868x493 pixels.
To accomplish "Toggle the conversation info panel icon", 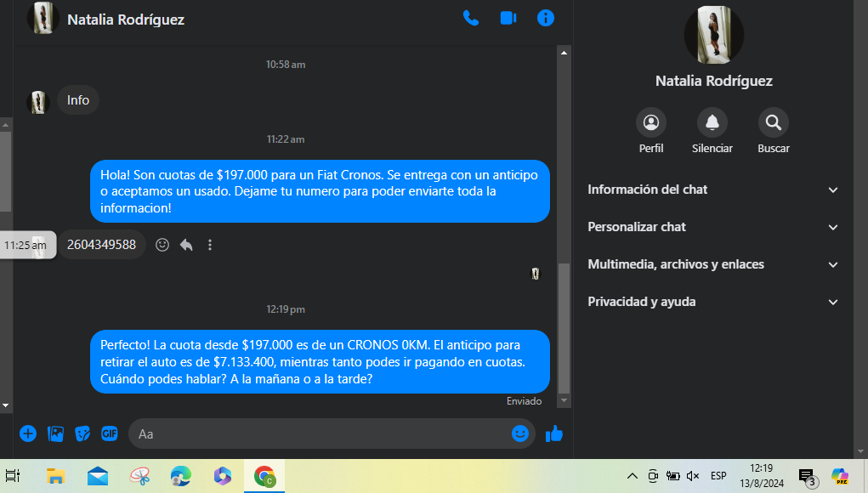I will pyautogui.click(x=546, y=18).
